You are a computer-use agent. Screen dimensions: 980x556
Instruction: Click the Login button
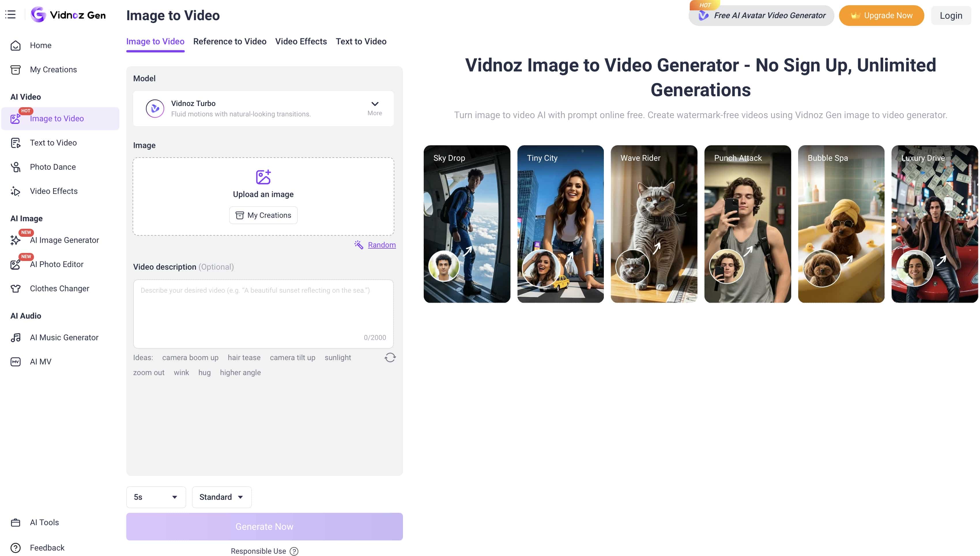point(951,15)
